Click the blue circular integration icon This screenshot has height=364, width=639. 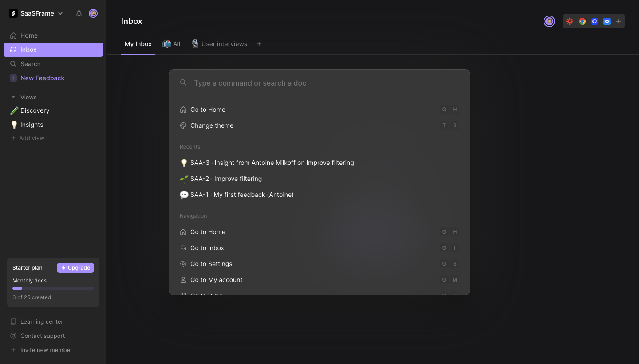(595, 21)
